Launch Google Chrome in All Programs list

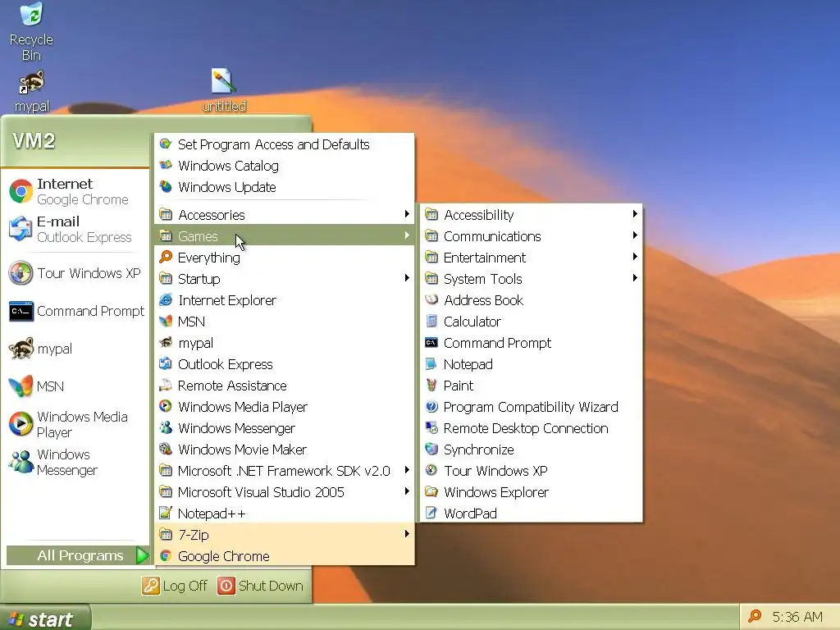[x=285, y=556]
